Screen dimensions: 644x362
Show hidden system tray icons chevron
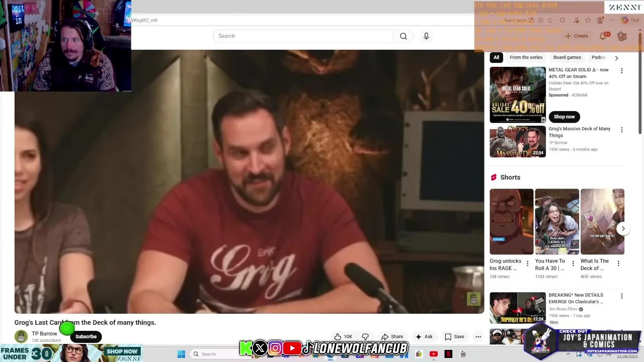point(568,354)
